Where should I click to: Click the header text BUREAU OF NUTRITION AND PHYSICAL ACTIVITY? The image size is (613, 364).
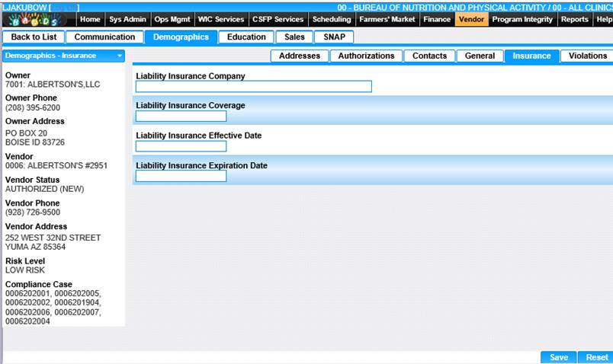click(450, 8)
